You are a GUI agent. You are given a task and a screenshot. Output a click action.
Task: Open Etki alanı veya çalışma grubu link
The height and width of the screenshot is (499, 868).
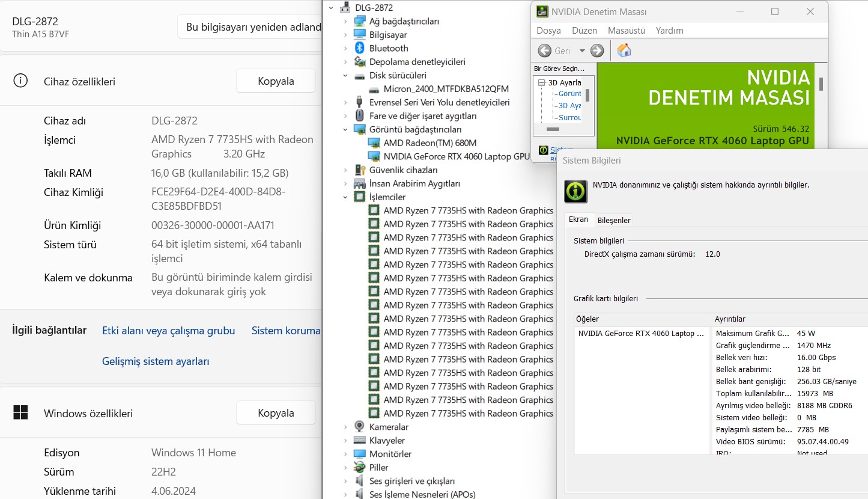pyautogui.click(x=168, y=331)
